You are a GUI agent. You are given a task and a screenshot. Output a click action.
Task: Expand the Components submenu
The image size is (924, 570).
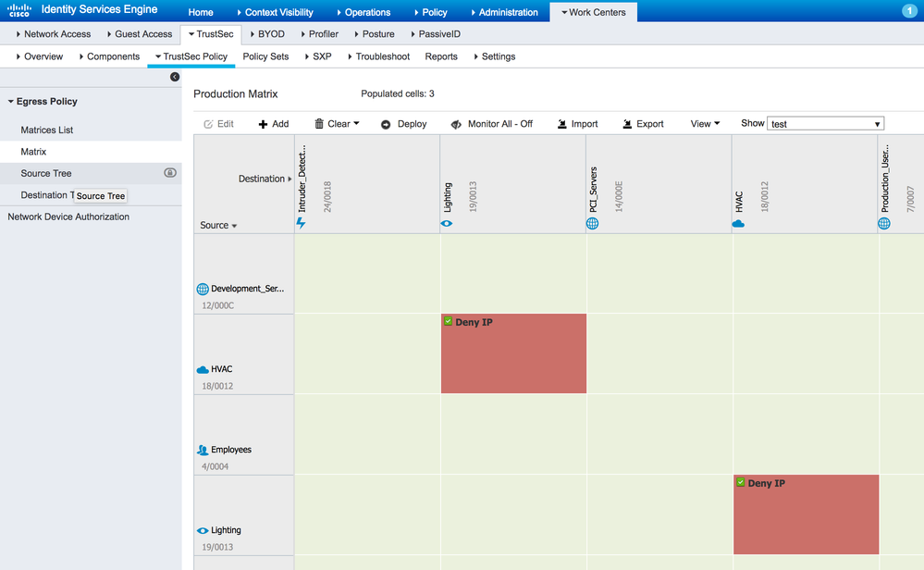coord(109,56)
